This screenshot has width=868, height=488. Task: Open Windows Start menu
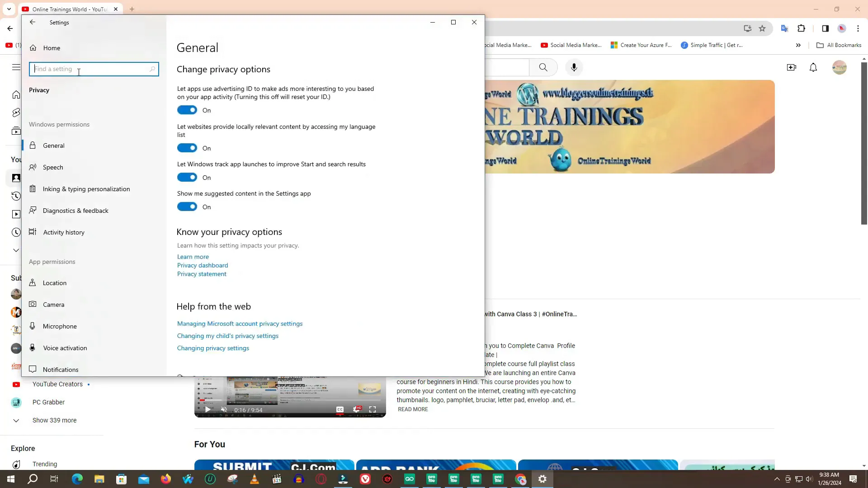pyautogui.click(x=11, y=479)
